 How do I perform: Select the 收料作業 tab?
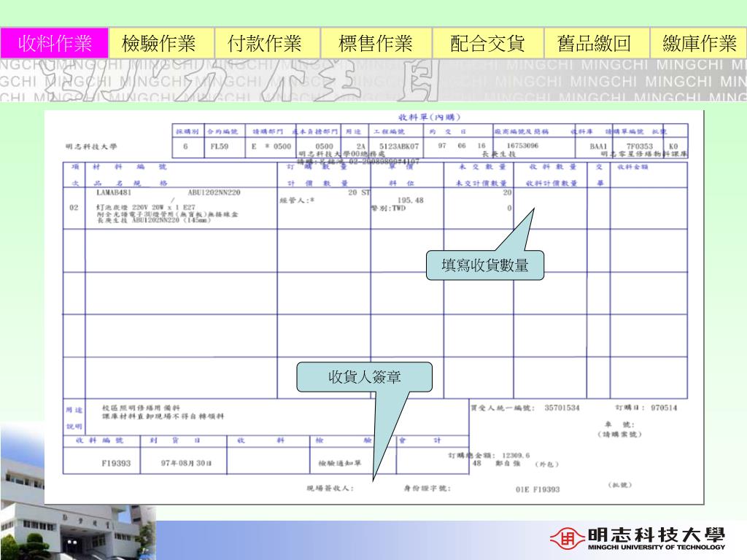click(x=54, y=43)
